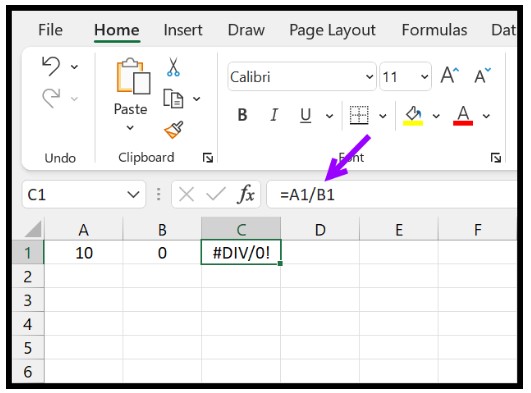Expand the Name Box dropdown arrow

point(133,194)
